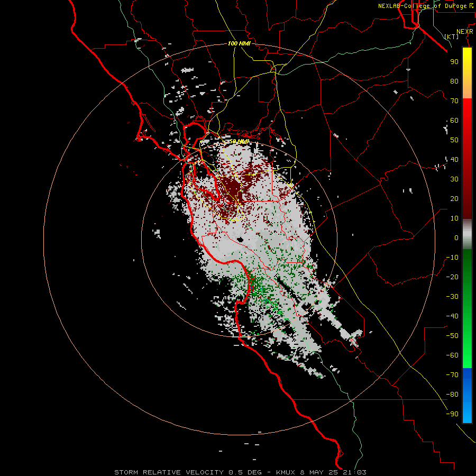This screenshot has width=476, height=476.
Task: Click the "-90" legend value
Action: tap(452, 414)
